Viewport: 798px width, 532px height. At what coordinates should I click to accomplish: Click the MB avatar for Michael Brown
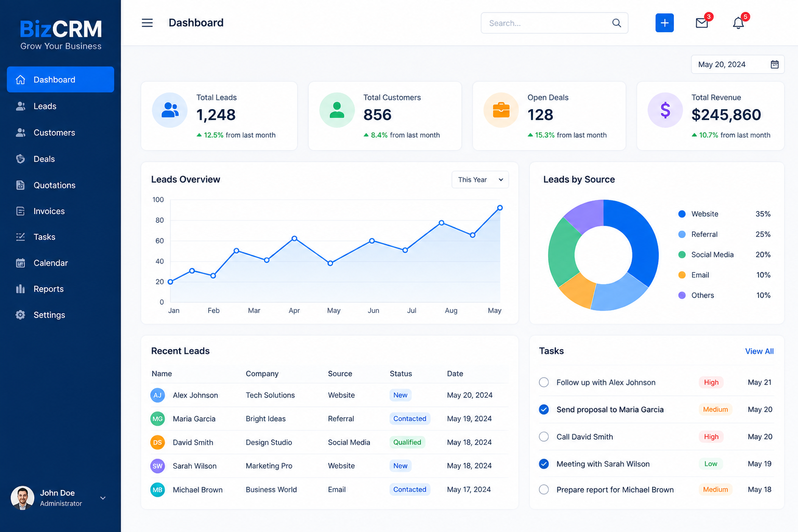[x=157, y=489]
